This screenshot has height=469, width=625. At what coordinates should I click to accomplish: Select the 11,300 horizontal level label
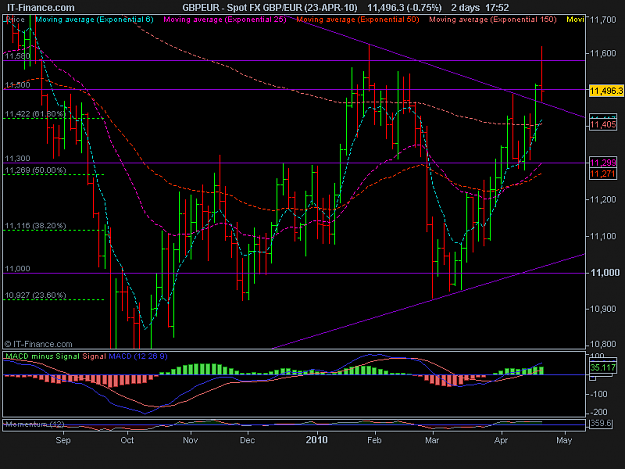coord(17,158)
